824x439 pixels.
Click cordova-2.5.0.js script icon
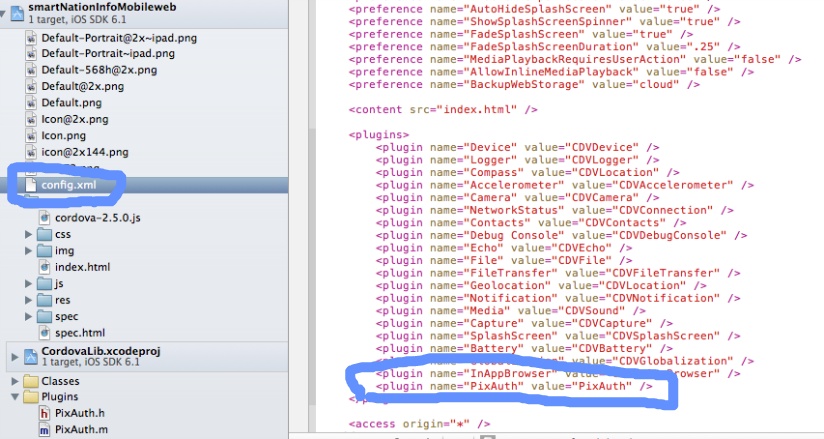[x=45, y=218]
